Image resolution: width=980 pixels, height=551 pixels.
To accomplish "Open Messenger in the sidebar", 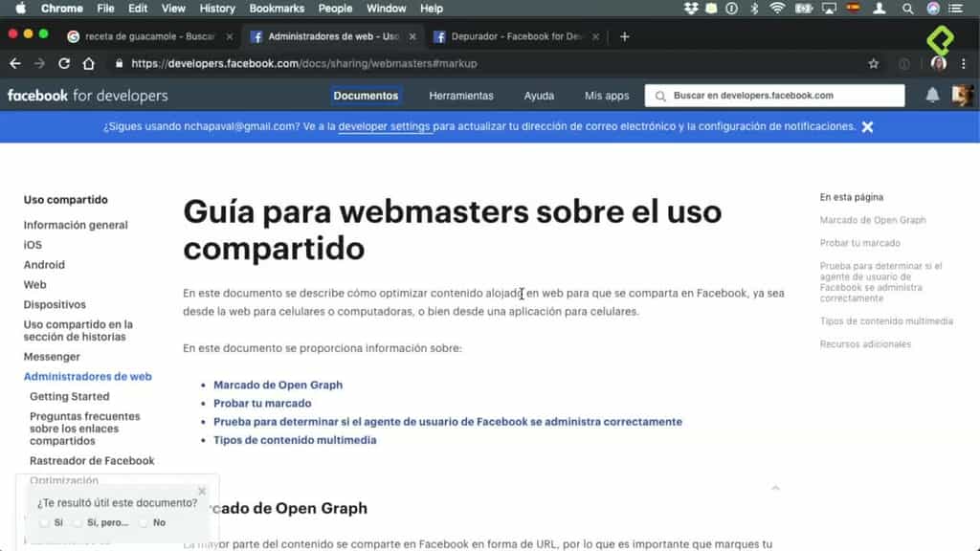I will 52,357.
